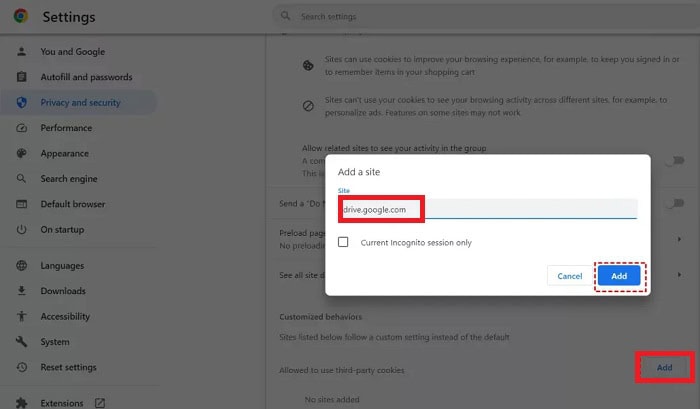Click the On startup power icon
Screen dimensions: 700x409
(21, 230)
